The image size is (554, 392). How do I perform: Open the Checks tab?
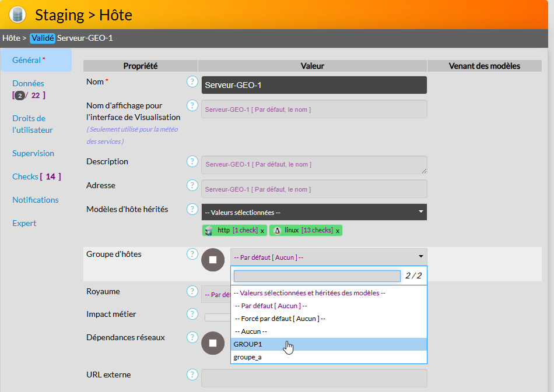pyautogui.click(x=25, y=176)
